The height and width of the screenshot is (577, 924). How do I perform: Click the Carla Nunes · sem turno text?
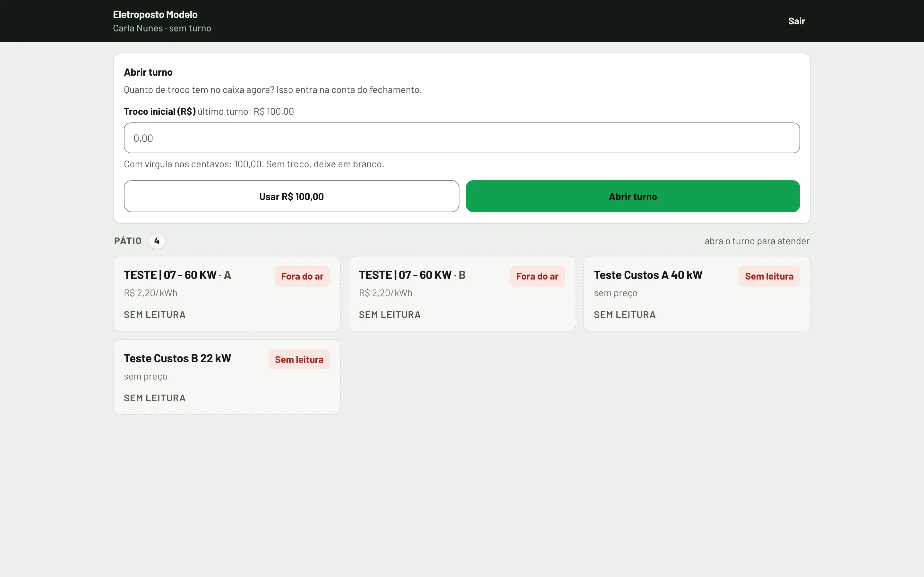click(162, 28)
